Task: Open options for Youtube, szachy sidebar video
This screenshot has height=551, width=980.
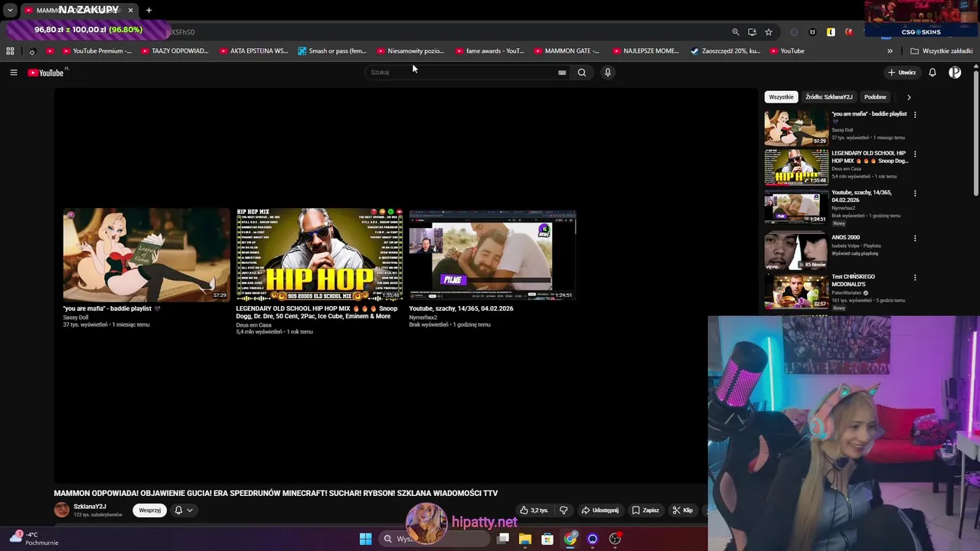Action: pyautogui.click(x=915, y=194)
